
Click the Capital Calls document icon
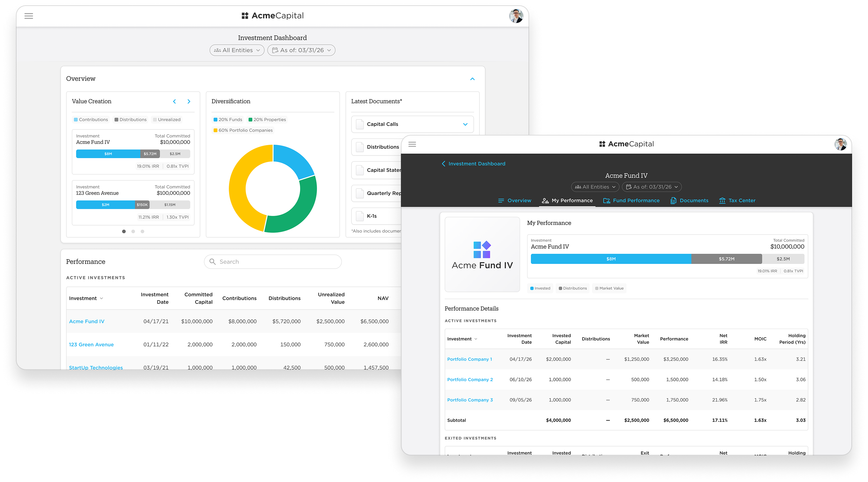(360, 125)
